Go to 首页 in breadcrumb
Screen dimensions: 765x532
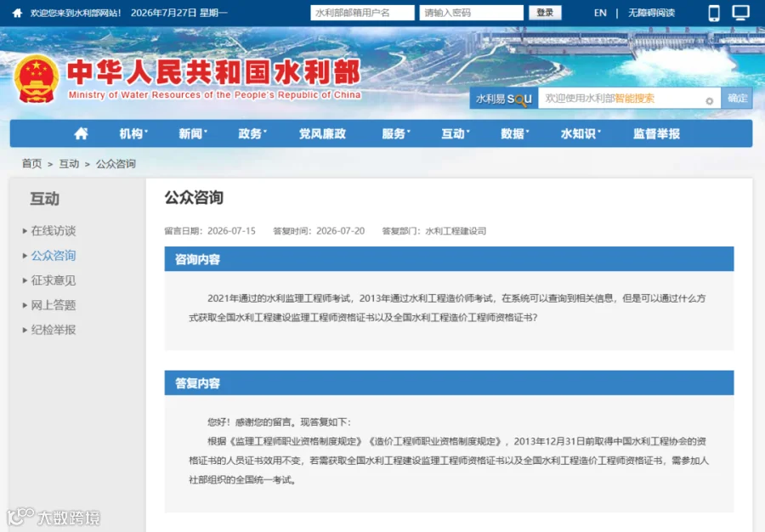pos(31,164)
